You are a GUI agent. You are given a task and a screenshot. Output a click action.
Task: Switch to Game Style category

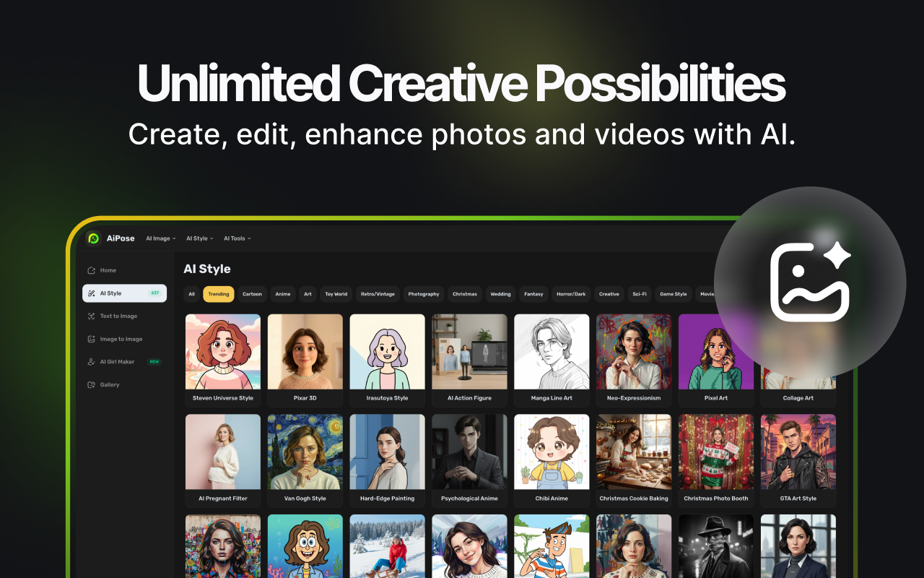pos(674,294)
